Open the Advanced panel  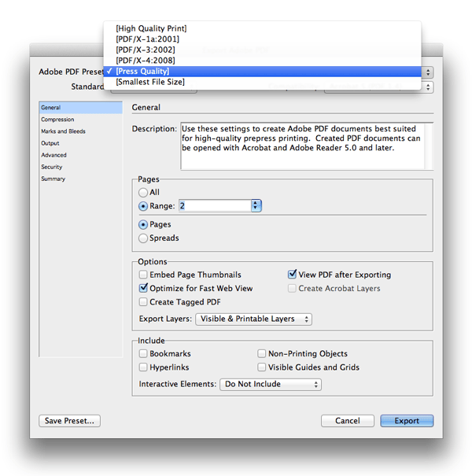pos(81,155)
